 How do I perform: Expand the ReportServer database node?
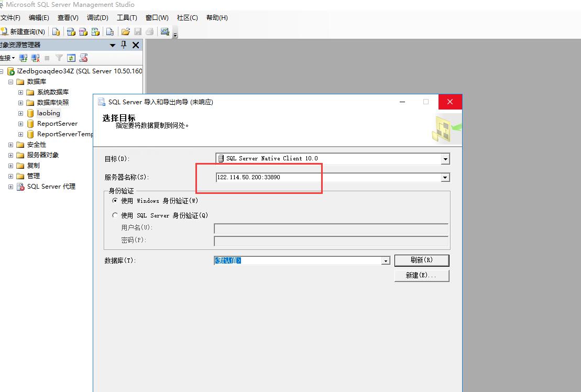[21, 124]
